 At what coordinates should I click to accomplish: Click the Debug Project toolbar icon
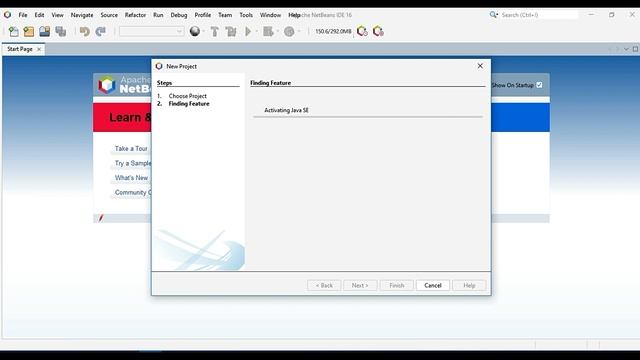(268, 31)
